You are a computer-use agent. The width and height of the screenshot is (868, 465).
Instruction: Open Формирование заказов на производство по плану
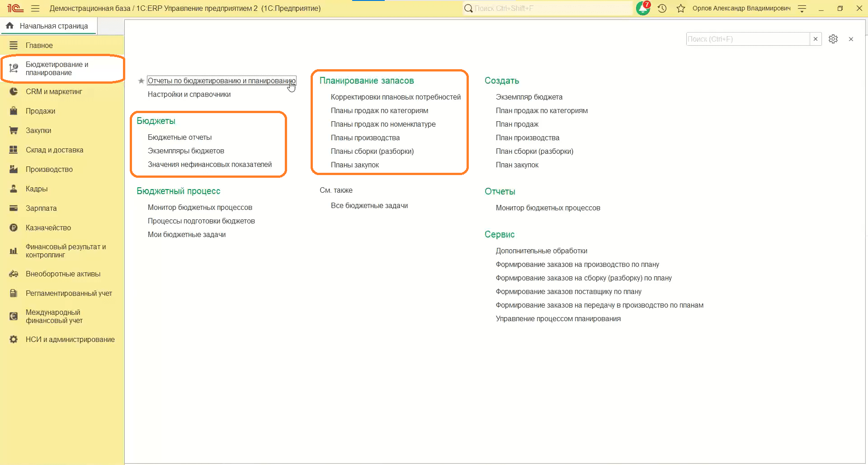point(577,264)
